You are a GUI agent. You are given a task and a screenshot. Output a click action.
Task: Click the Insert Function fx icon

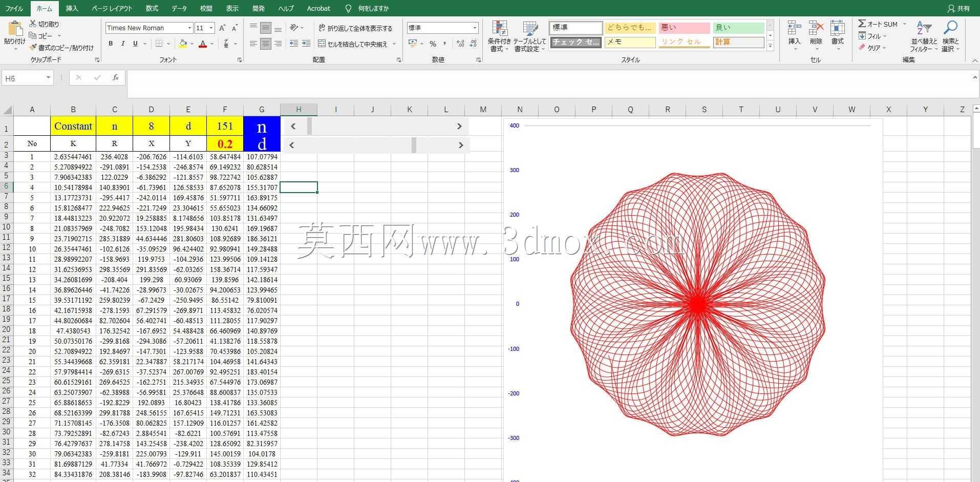[116, 77]
